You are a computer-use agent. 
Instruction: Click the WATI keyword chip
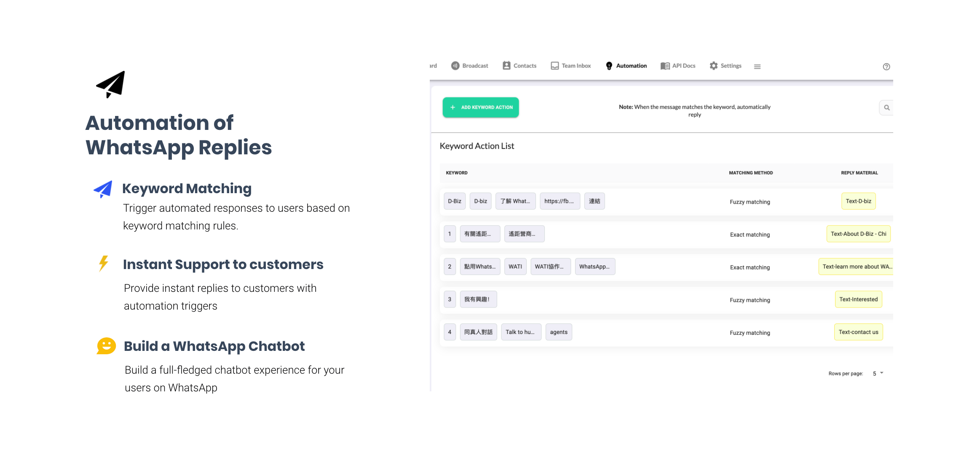pos(515,267)
